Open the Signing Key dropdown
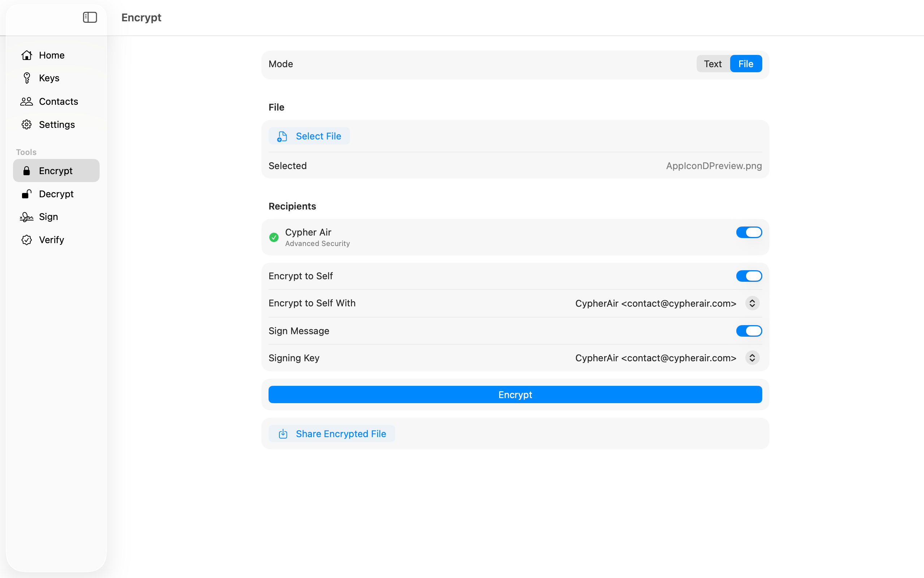924x578 pixels. [752, 358]
